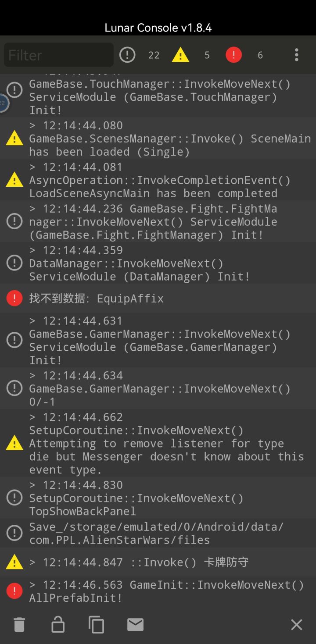
Task: Toggle the info log filter (22)
Action: point(127,55)
